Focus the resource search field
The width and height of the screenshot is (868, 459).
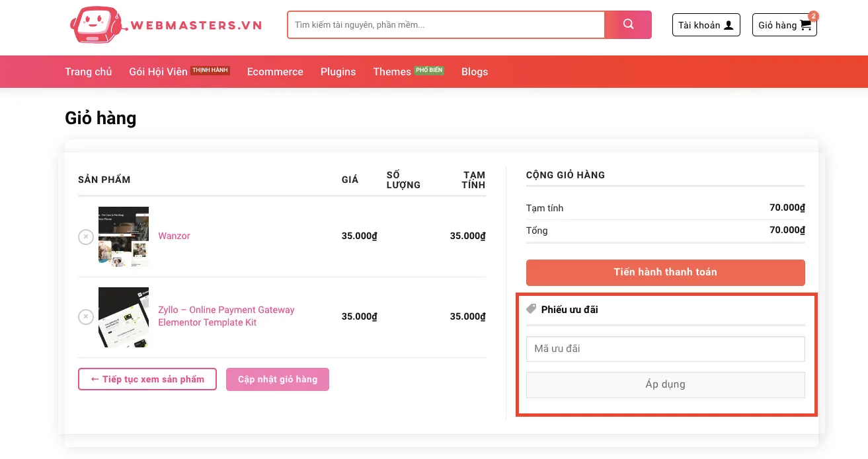click(446, 24)
